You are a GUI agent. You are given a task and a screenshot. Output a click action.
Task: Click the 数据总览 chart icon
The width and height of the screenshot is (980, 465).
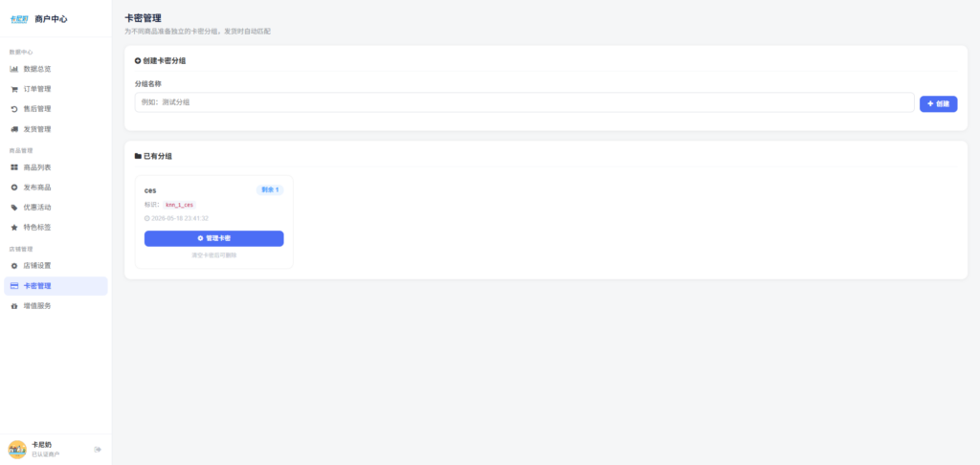tap(14, 69)
